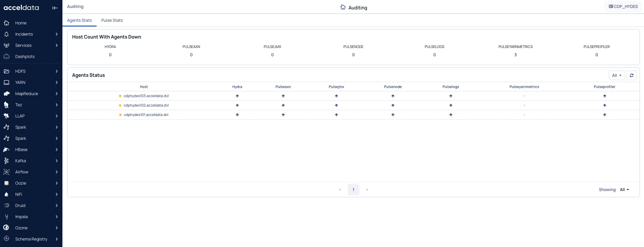The image size is (644, 247).
Task: Click the Airflow icon in the sidebar
Action: click(6, 172)
